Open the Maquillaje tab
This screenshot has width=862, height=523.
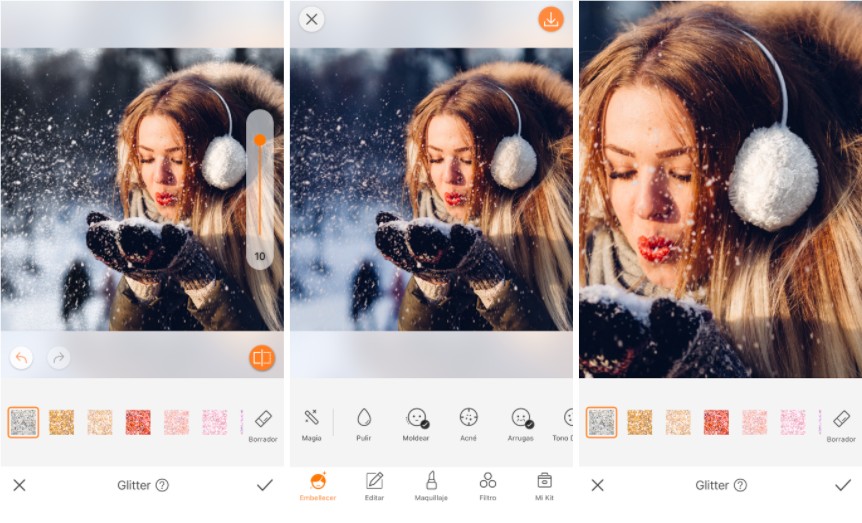pyautogui.click(x=431, y=486)
